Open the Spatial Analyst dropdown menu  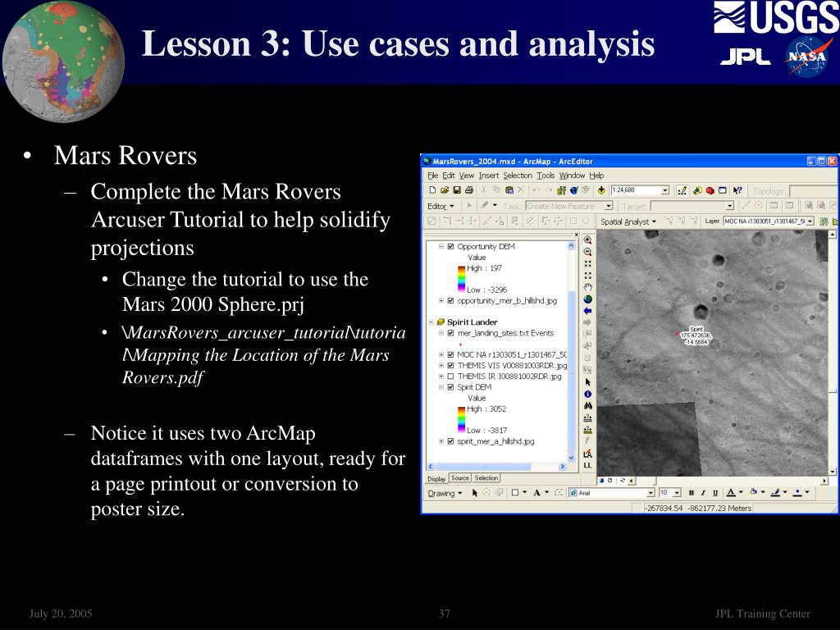pyautogui.click(x=628, y=221)
